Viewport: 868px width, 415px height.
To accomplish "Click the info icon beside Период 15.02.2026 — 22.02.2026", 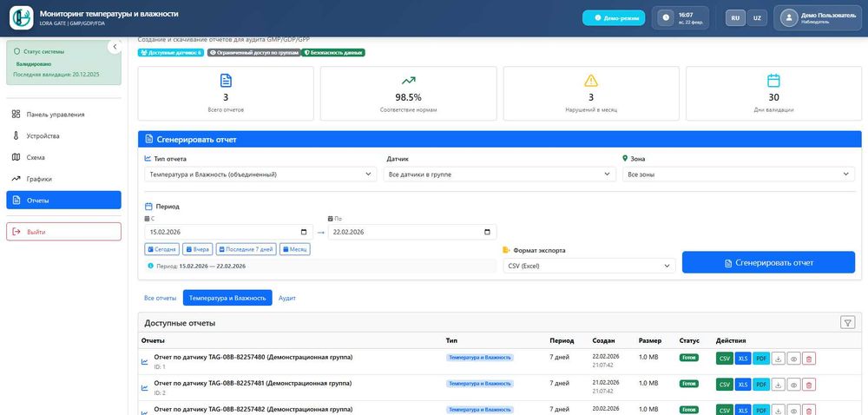I will point(150,266).
